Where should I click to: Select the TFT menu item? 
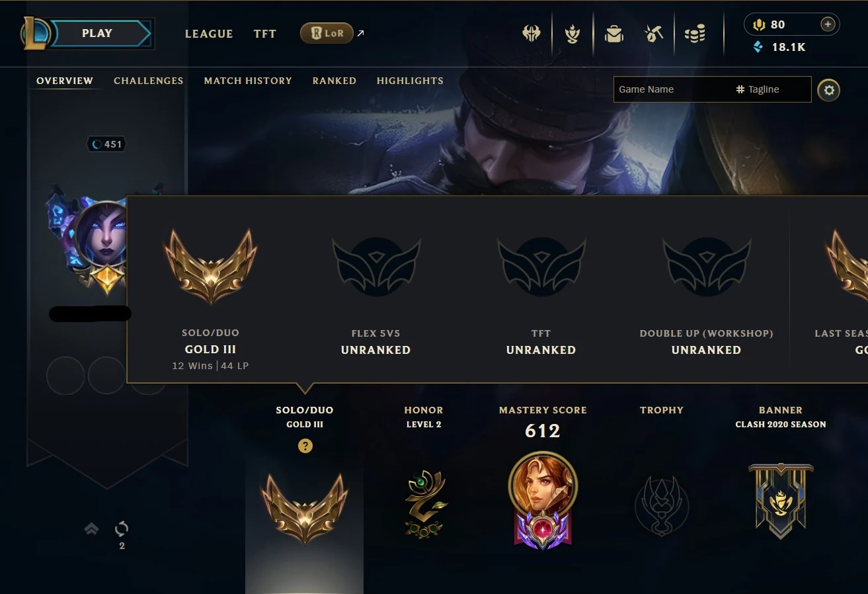point(265,34)
